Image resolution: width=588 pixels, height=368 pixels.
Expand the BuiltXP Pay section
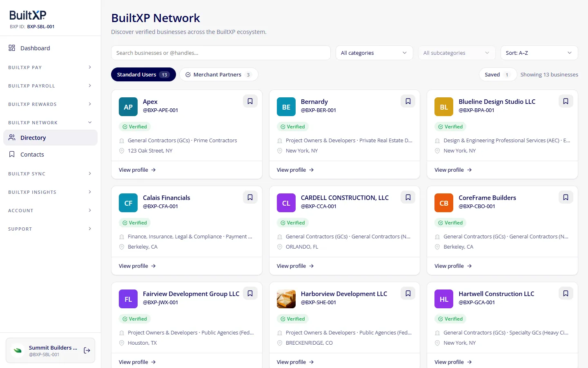pos(50,67)
